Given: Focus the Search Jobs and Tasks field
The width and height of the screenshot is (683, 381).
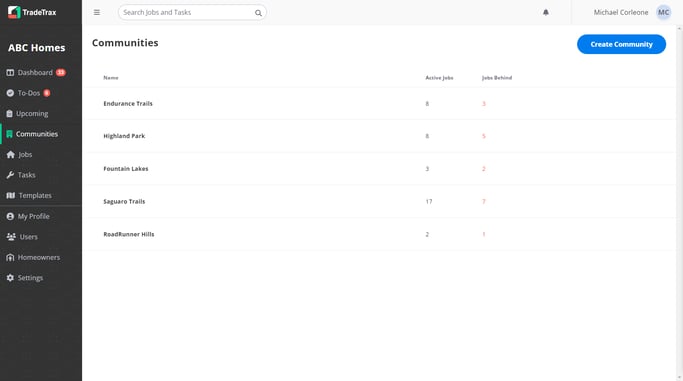Looking at the screenshot, I should tap(192, 12).
